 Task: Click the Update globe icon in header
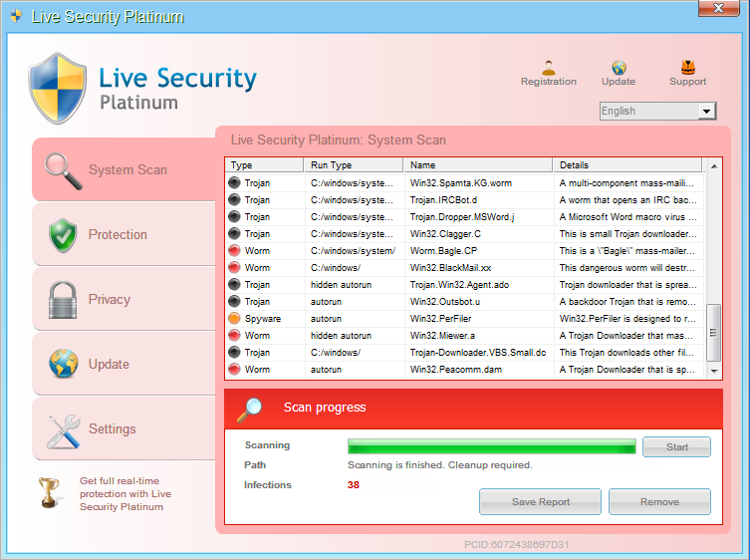point(619,68)
